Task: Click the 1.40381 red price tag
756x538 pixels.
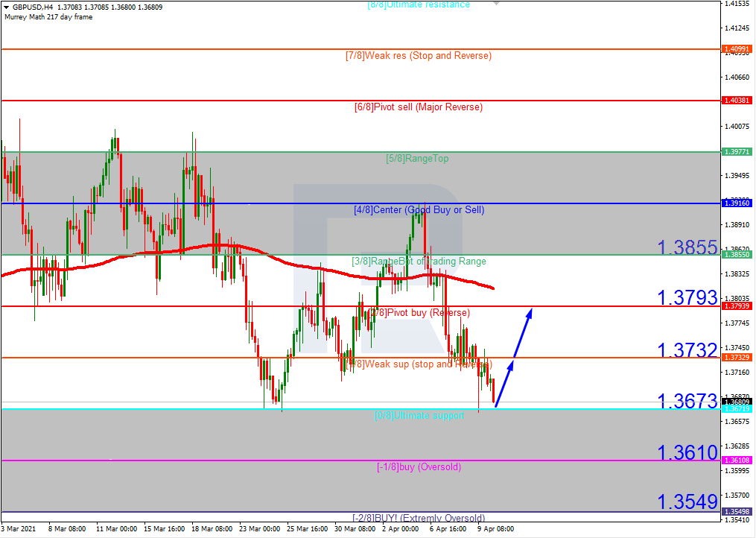Action: (x=737, y=101)
